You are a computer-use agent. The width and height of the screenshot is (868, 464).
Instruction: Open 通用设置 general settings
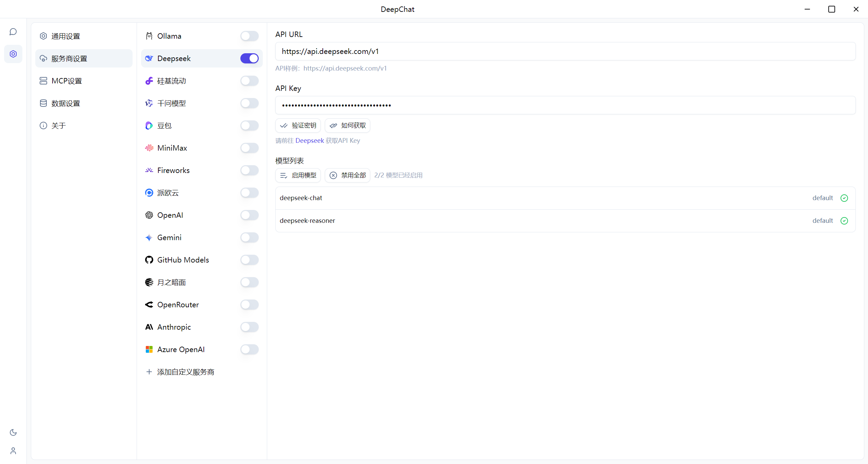(x=66, y=36)
